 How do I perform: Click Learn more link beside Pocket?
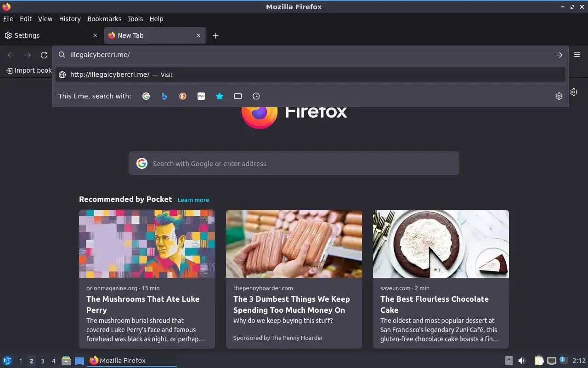tap(193, 200)
